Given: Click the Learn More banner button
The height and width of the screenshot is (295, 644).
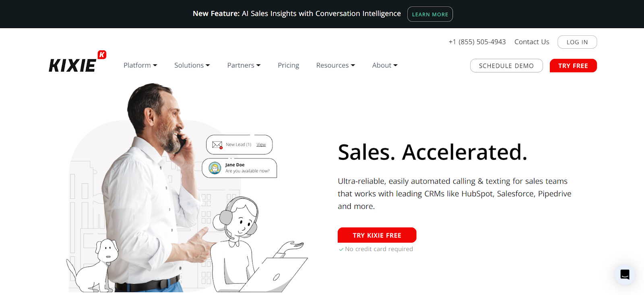Looking at the screenshot, I should (430, 14).
